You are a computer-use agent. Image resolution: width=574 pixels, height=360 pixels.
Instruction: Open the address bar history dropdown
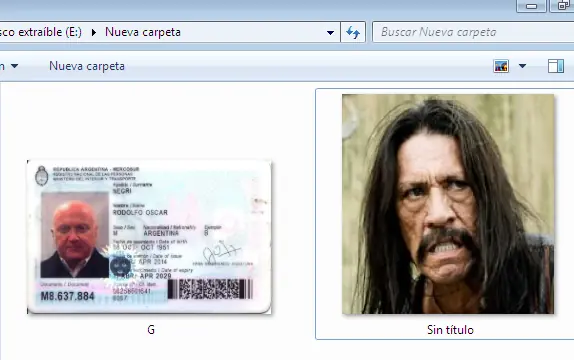(x=330, y=33)
